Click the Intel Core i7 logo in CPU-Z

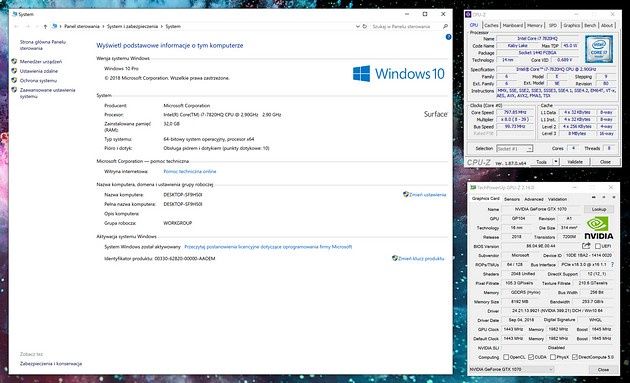point(599,49)
